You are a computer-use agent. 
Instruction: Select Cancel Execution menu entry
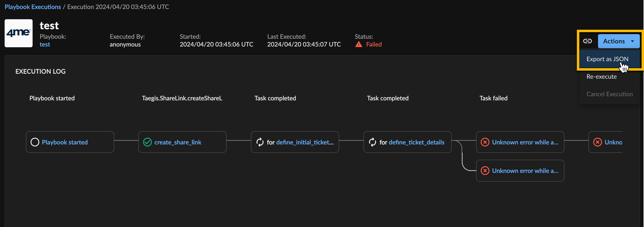tap(609, 94)
